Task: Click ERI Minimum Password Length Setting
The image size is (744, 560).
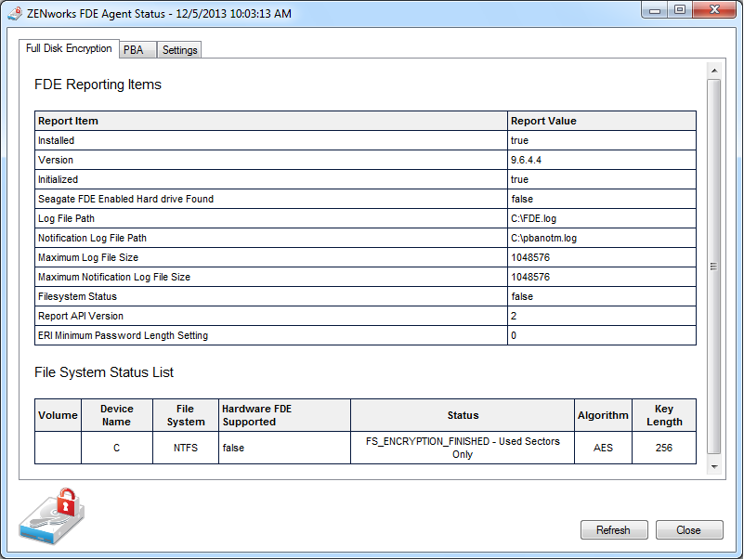Action: coord(123,335)
